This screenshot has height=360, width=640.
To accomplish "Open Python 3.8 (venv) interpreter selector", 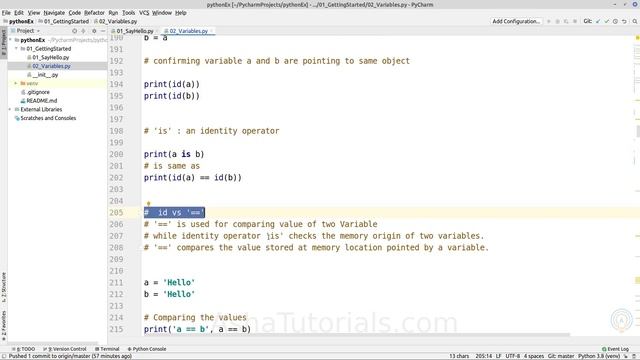I will [x=599, y=356].
